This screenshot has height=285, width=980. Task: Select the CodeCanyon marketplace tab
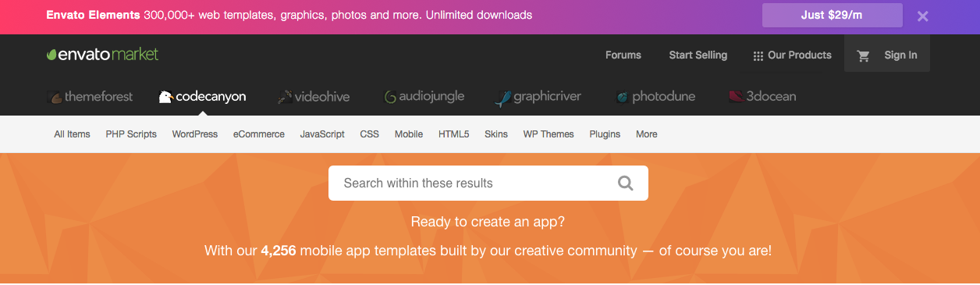[x=202, y=97]
